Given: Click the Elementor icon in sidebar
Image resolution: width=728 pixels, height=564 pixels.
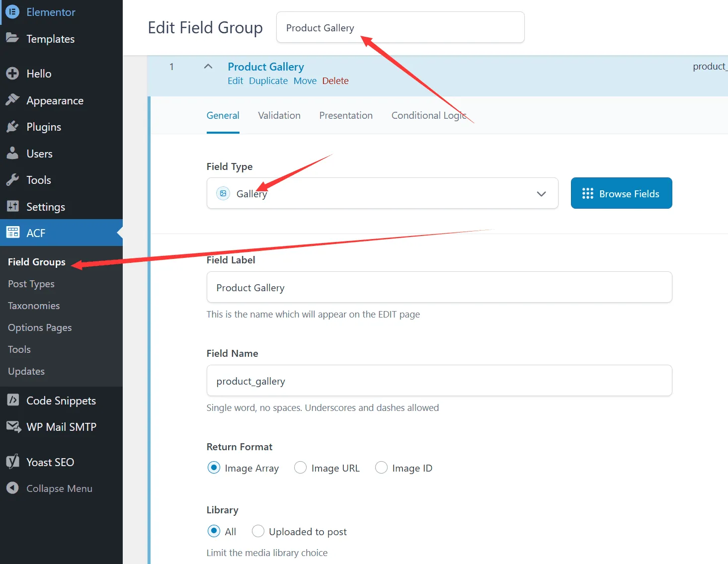Looking at the screenshot, I should (x=12, y=12).
